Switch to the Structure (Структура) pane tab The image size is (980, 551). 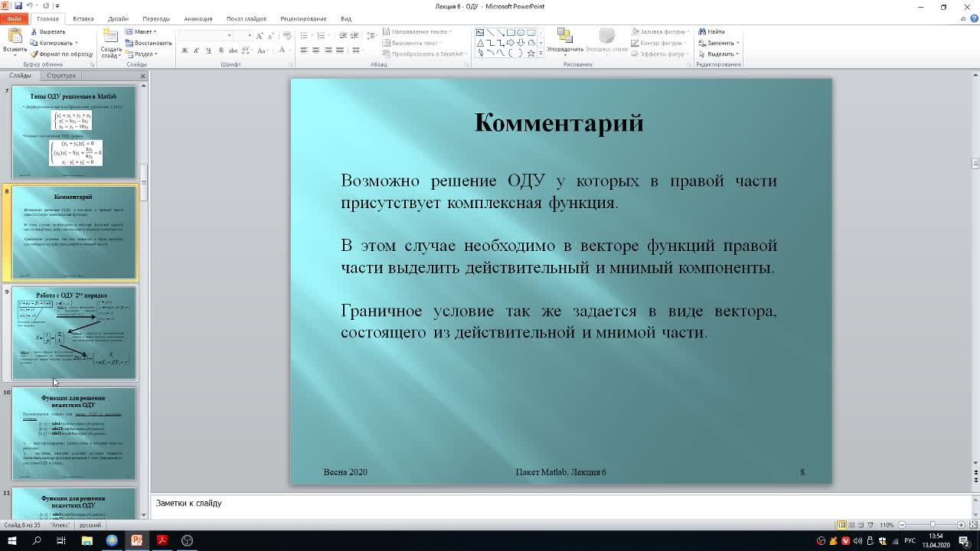(61, 76)
